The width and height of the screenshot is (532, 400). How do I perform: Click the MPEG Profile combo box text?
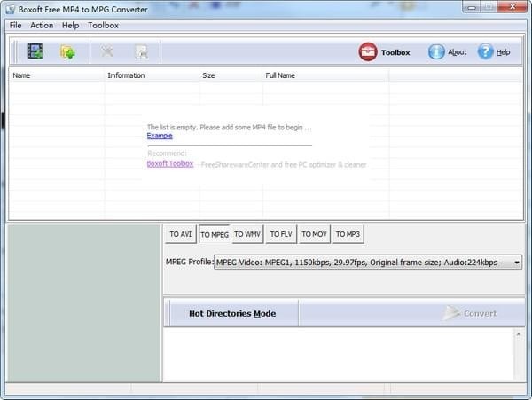pos(356,263)
